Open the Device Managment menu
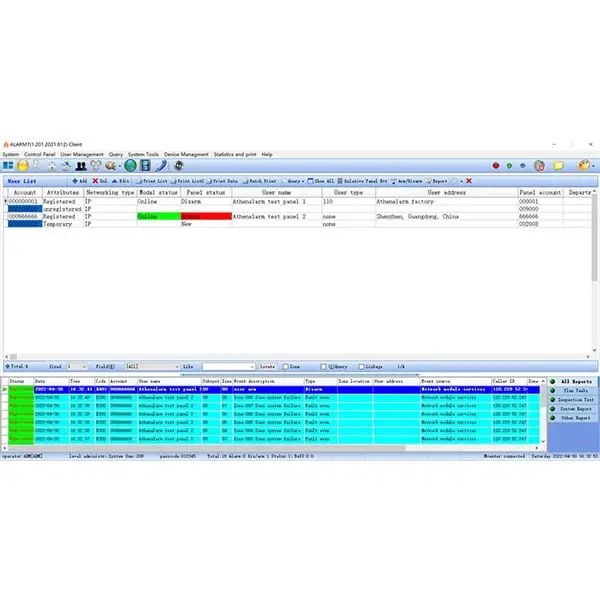This screenshot has width=600, height=600. pyautogui.click(x=186, y=154)
